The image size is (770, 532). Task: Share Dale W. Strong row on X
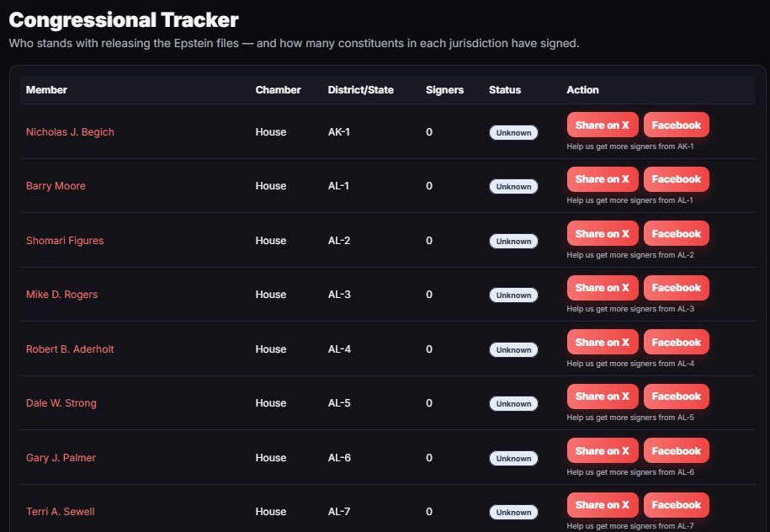[603, 396]
